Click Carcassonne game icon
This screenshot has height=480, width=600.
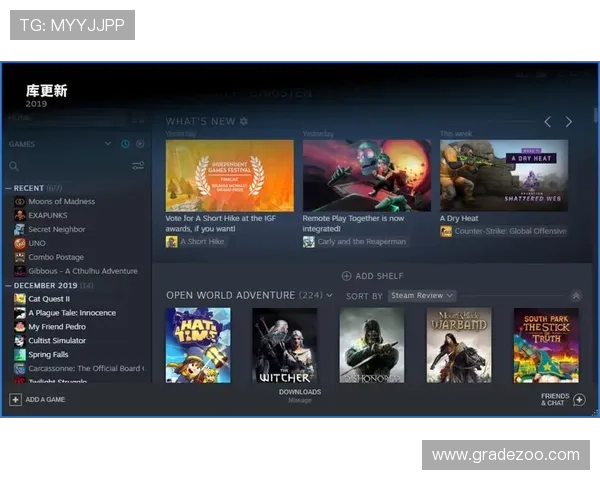pos(20,369)
